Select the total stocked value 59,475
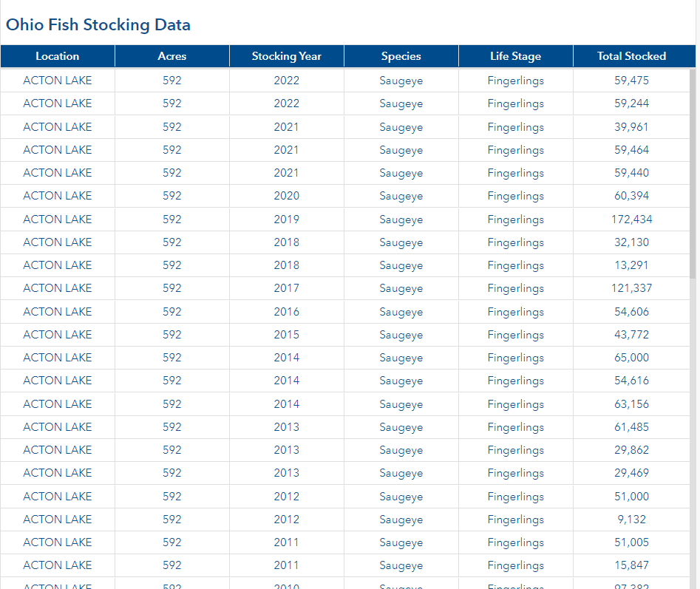 [631, 81]
